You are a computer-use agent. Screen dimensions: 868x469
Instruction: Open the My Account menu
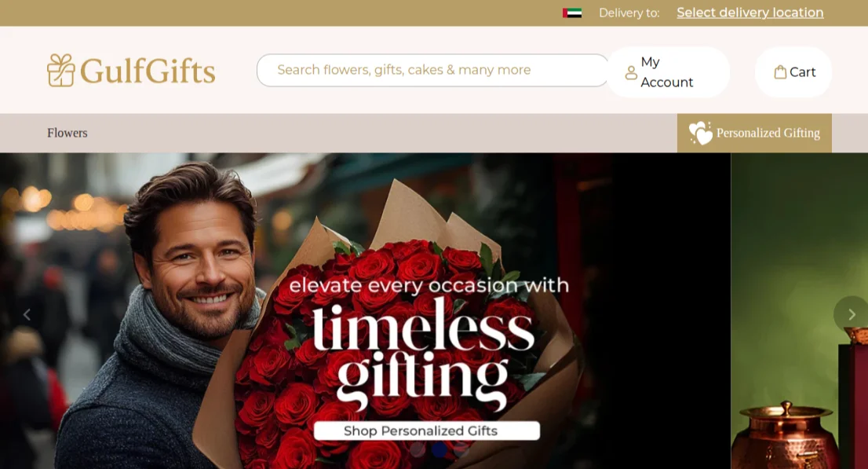(x=668, y=72)
